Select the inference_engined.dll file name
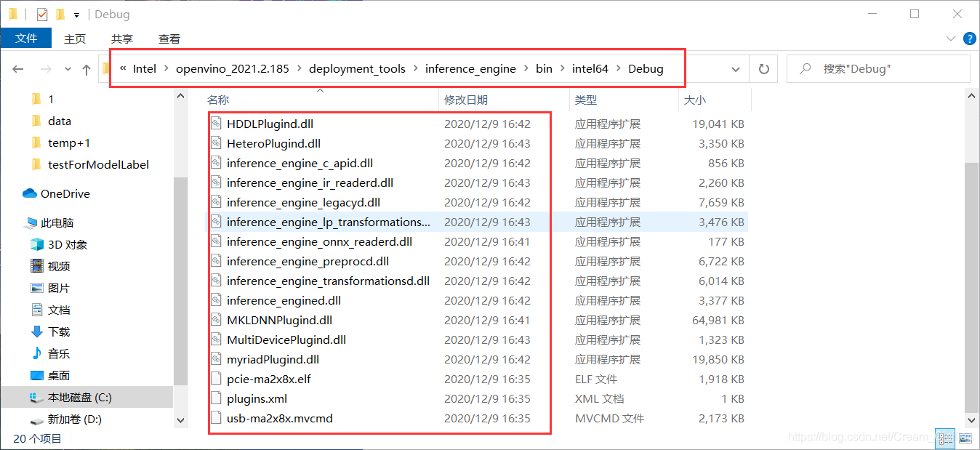 click(284, 301)
